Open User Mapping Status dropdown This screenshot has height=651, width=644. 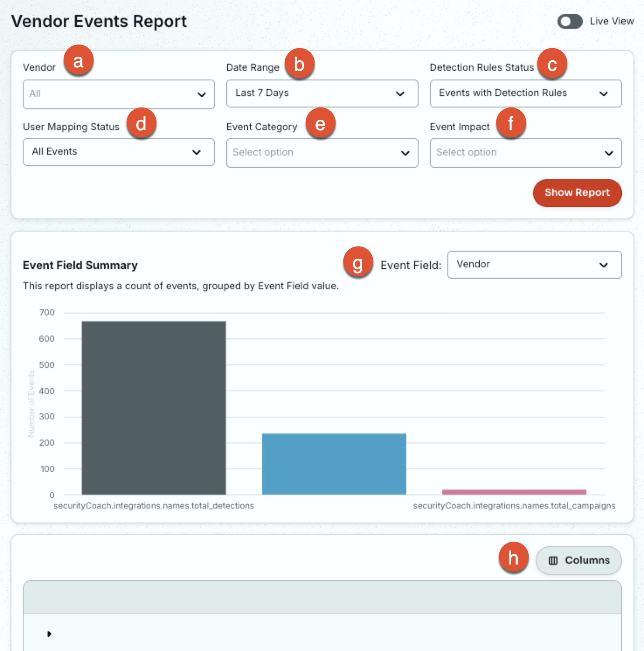point(119,152)
